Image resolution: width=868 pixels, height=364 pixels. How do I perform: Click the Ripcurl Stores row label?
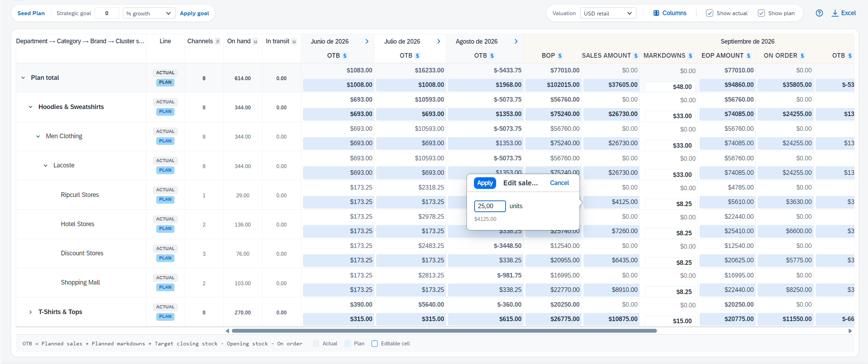coord(80,195)
